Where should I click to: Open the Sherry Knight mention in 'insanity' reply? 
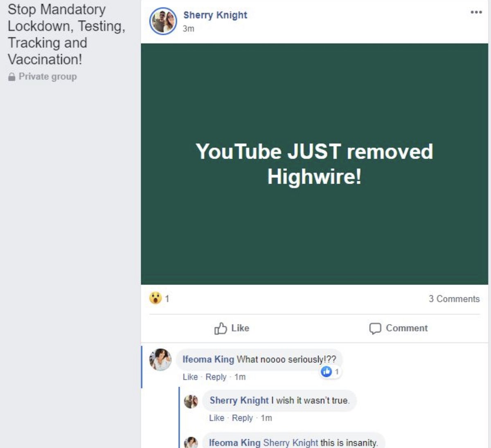pyautogui.click(x=291, y=443)
